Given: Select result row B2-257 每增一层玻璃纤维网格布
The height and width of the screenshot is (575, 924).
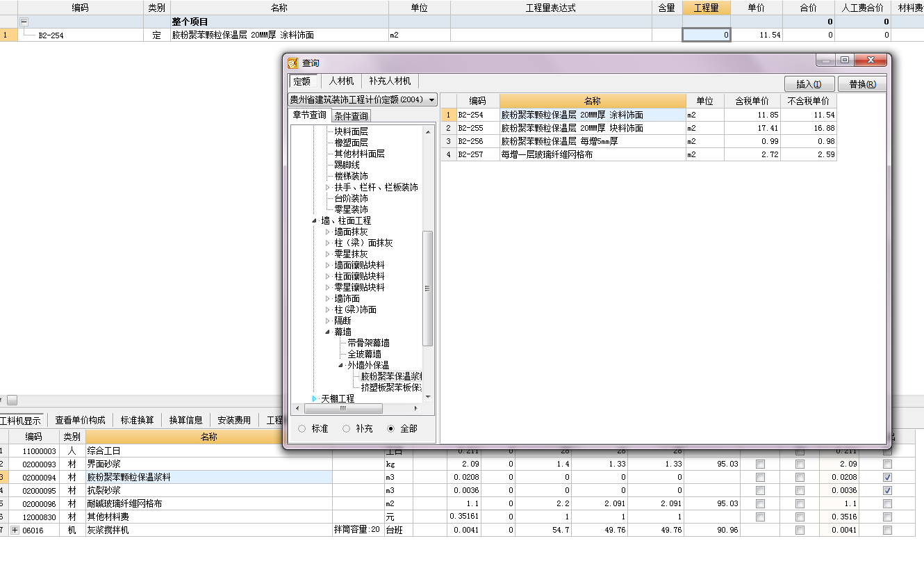Looking at the screenshot, I should tap(638, 154).
